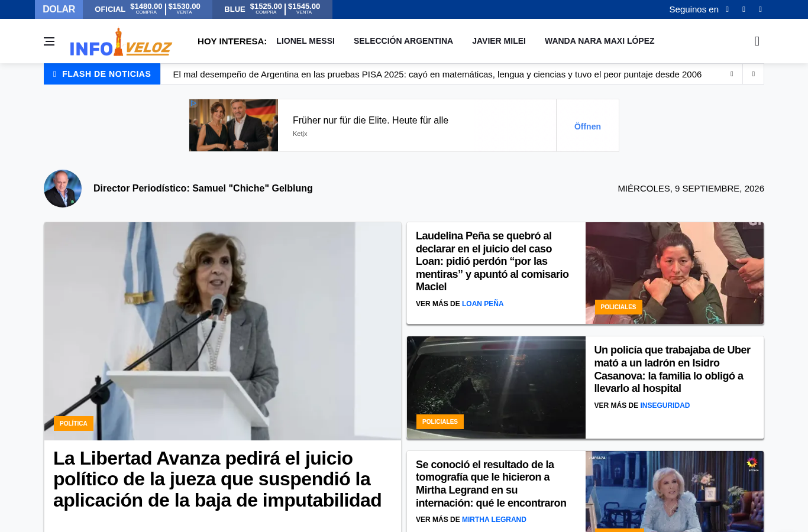Select Selección Argentina topic

click(403, 41)
